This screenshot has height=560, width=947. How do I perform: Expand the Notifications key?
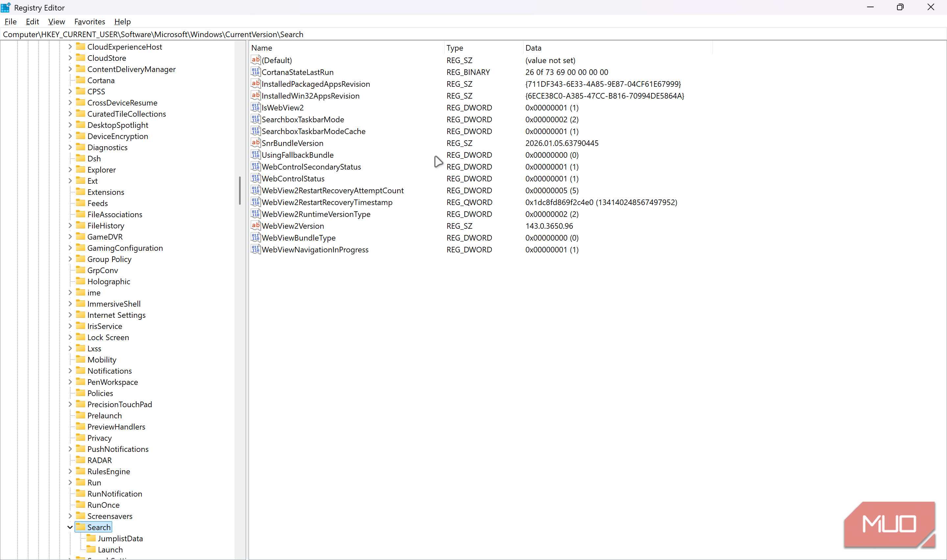pos(70,371)
